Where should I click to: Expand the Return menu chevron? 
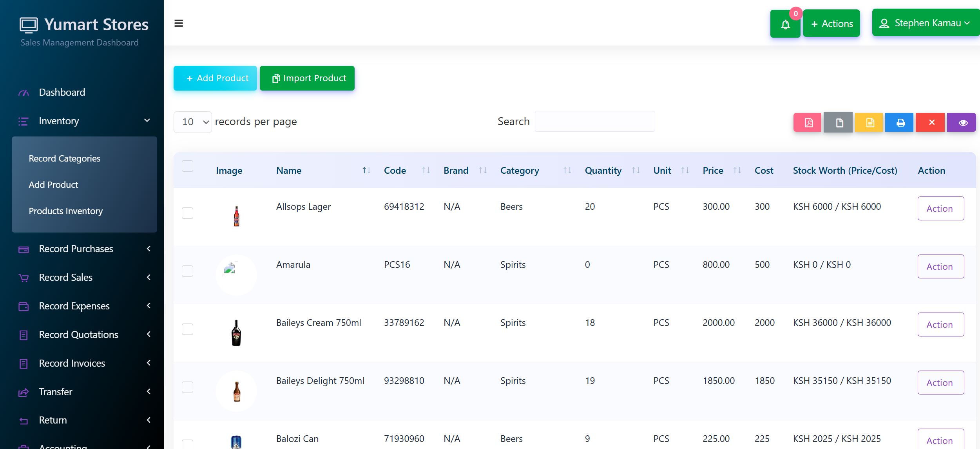point(149,420)
